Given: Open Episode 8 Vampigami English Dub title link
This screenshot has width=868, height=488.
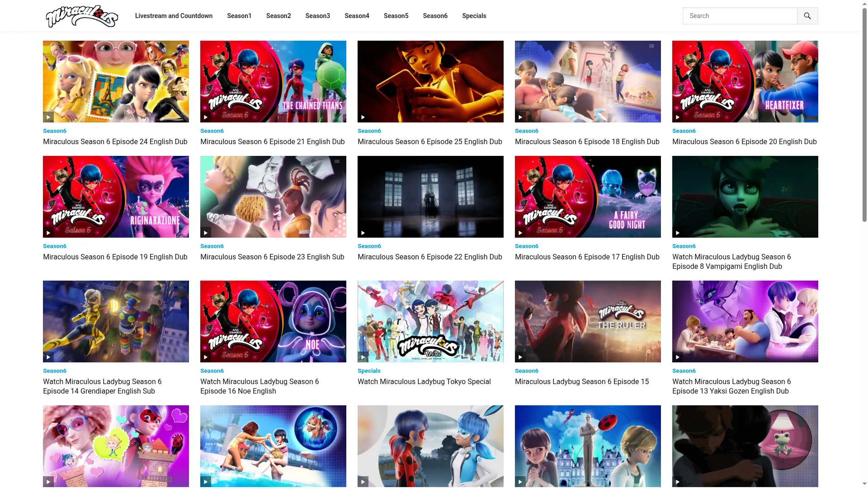Looking at the screenshot, I should click(x=731, y=262).
